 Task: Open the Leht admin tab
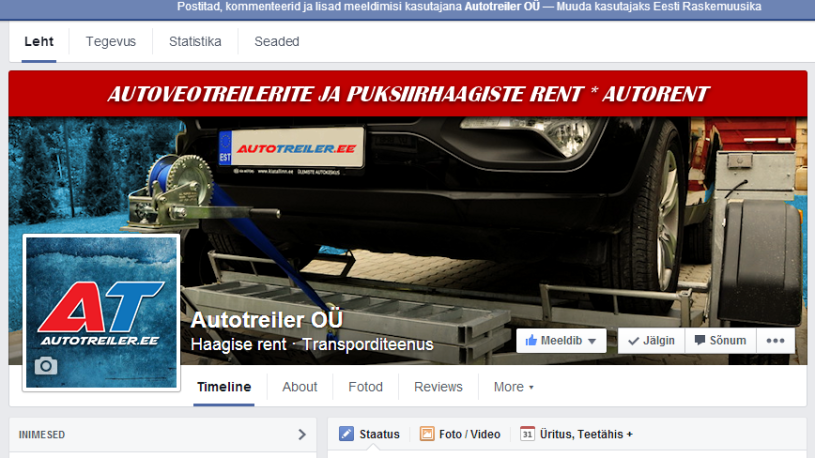point(39,42)
